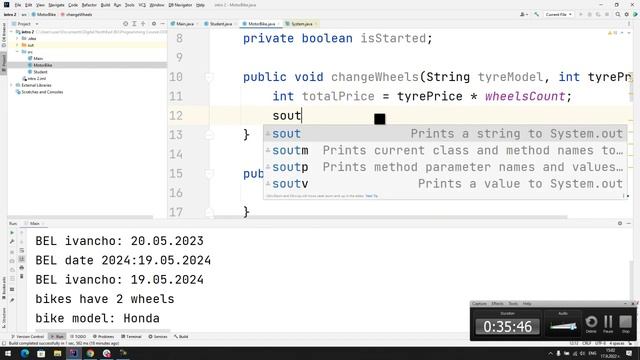The width and height of the screenshot is (640, 360).
Task: Open the File menu
Action: click(x=18, y=5)
